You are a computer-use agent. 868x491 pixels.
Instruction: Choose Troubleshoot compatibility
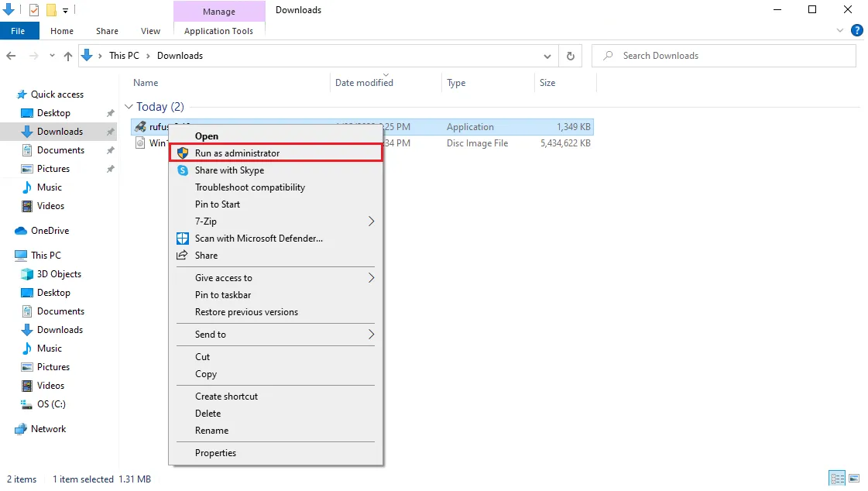[x=276, y=187]
